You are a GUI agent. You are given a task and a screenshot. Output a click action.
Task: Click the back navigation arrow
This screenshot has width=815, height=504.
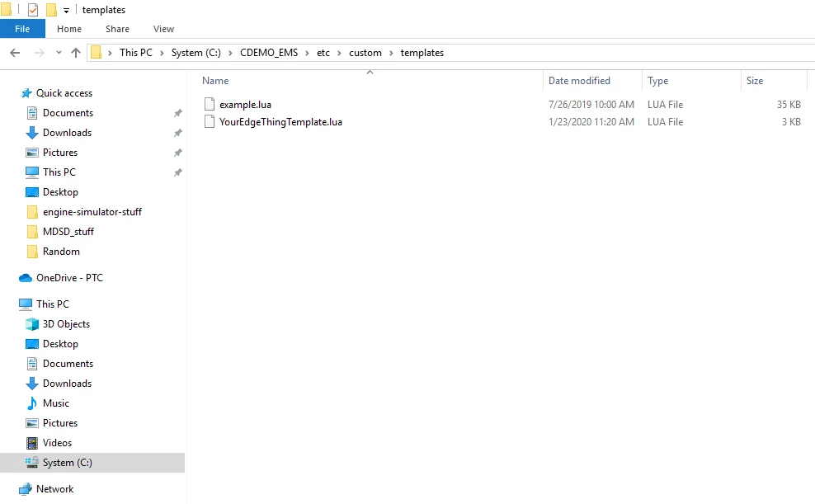pyautogui.click(x=14, y=52)
